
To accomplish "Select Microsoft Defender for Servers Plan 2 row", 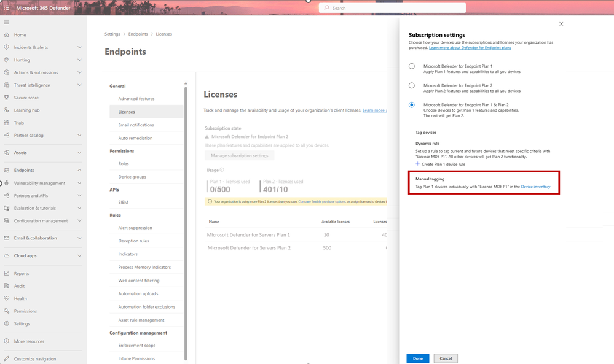I will (296, 248).
